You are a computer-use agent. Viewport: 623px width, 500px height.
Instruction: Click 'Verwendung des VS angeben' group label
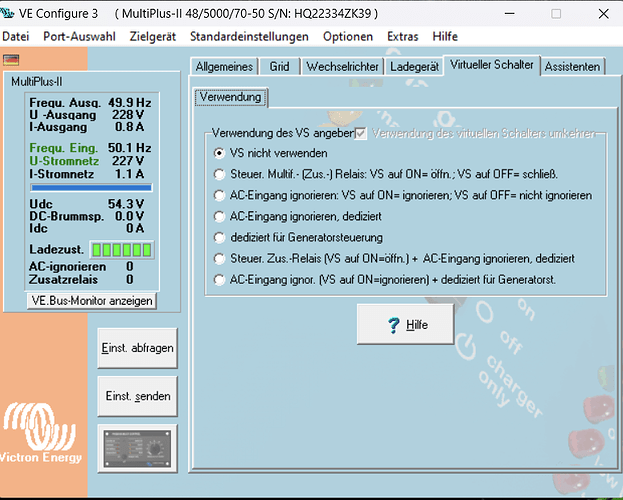(x=283, y=133)
